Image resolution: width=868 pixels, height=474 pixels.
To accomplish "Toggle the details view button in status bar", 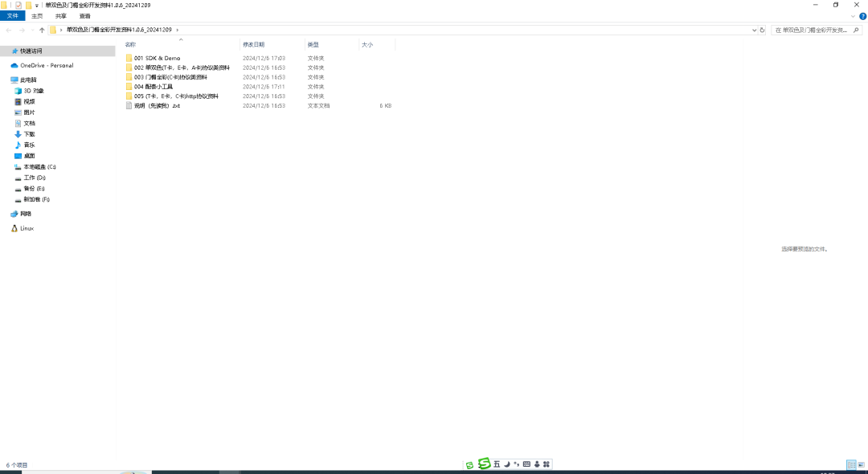I will (851, 465).
